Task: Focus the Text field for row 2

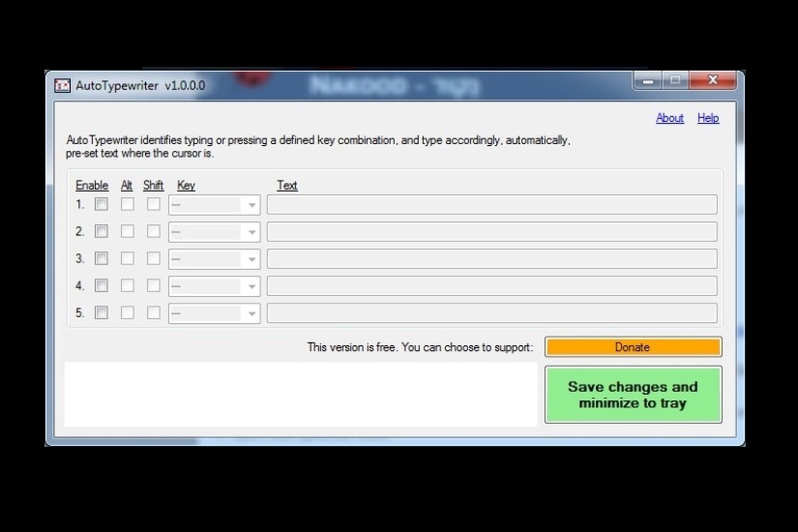Action: 492,231
